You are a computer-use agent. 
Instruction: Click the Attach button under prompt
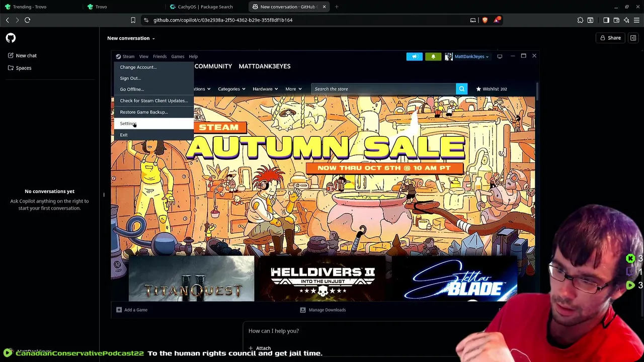click(x=260, y=348)
